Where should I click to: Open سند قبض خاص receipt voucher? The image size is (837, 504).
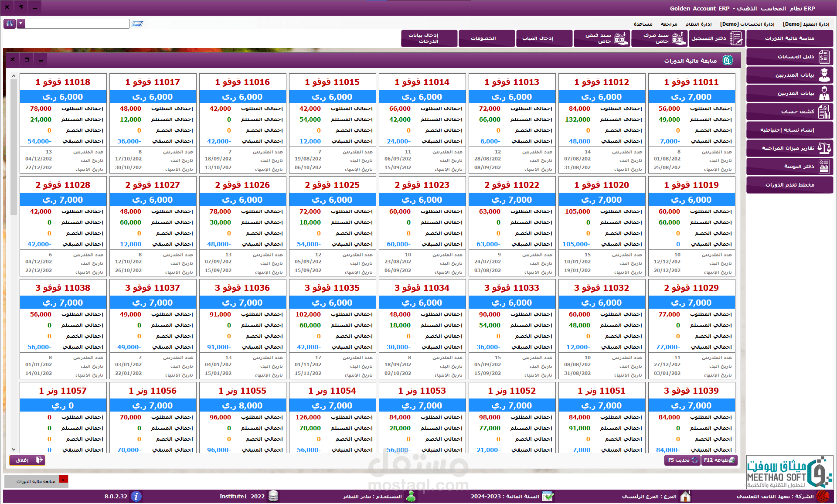[x=601, y=38]
